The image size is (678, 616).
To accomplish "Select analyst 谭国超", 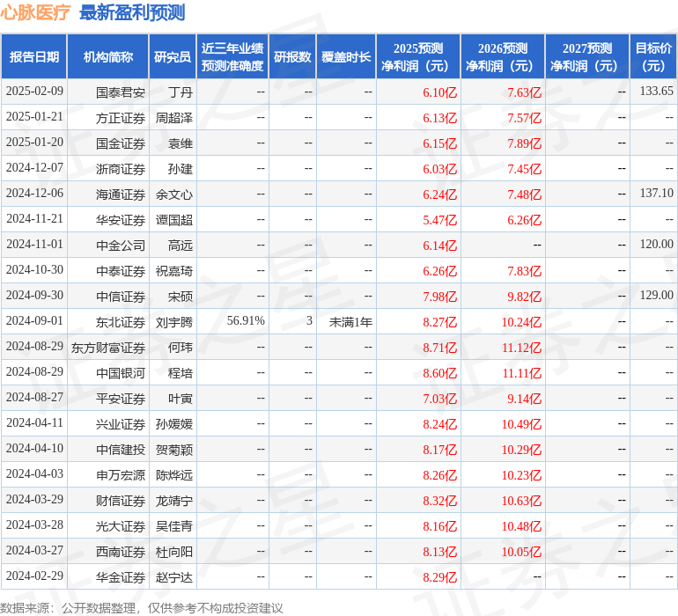I will coord(174,220).
